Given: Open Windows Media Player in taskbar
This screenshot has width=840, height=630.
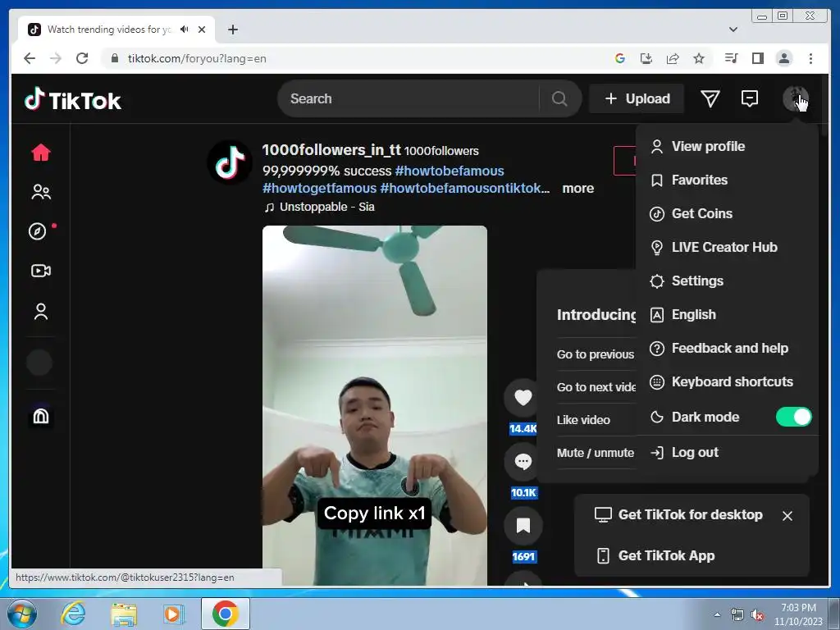Looking at the screenshot, I should pos(173,614).
